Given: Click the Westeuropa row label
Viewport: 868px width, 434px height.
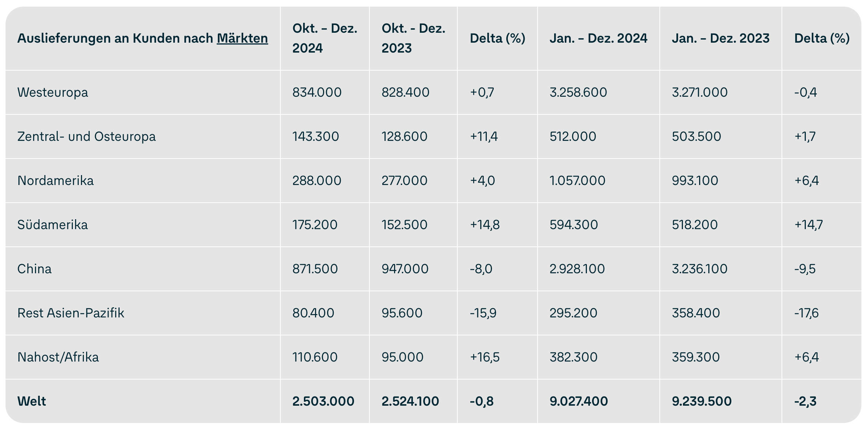Looking at the screenshot, I should coord(53,92).
